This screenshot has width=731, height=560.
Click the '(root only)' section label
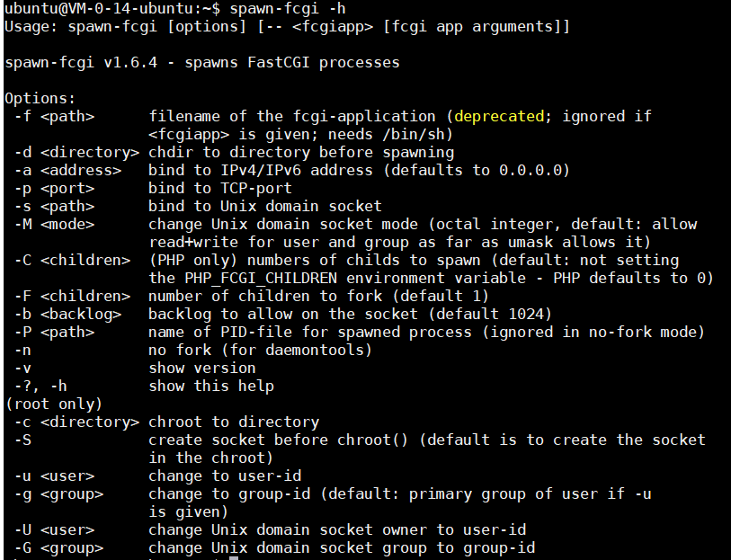coord(54,404)
